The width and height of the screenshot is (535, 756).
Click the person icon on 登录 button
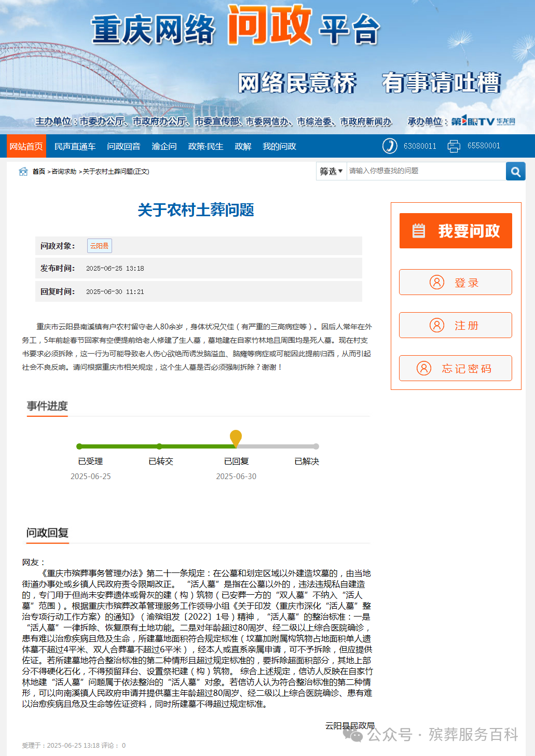[x=436, y=282]
